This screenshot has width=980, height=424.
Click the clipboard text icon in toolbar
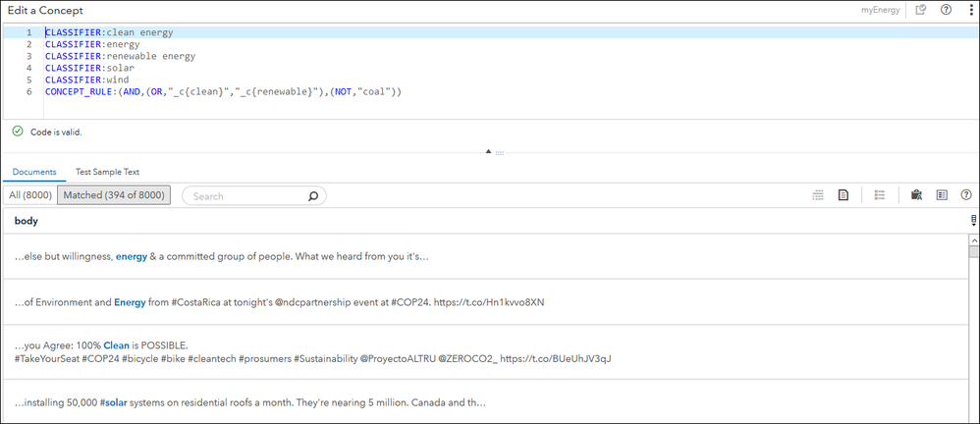[x=916, y=196]
